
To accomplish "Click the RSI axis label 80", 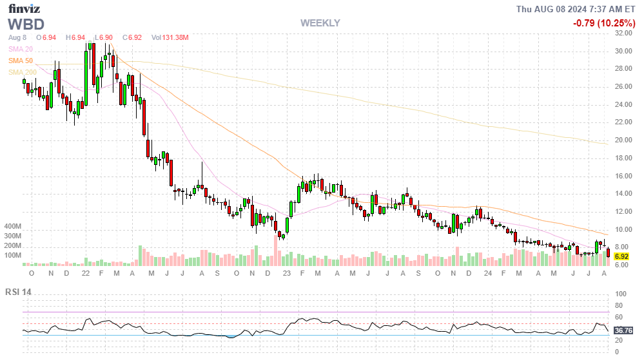I will 618,305.
